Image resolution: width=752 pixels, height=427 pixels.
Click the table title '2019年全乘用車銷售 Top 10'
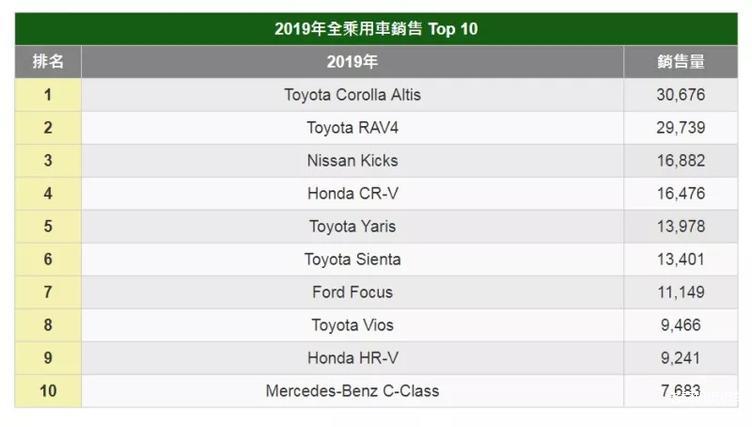376,29
